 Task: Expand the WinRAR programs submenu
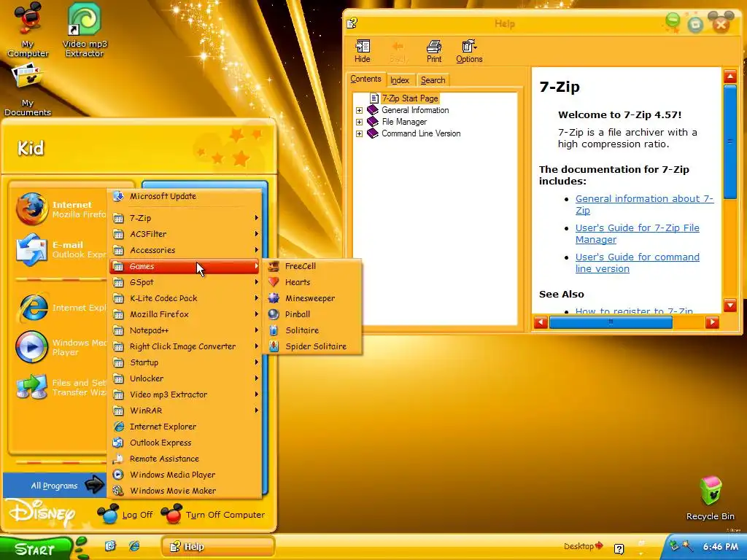(x=186, y=411)
